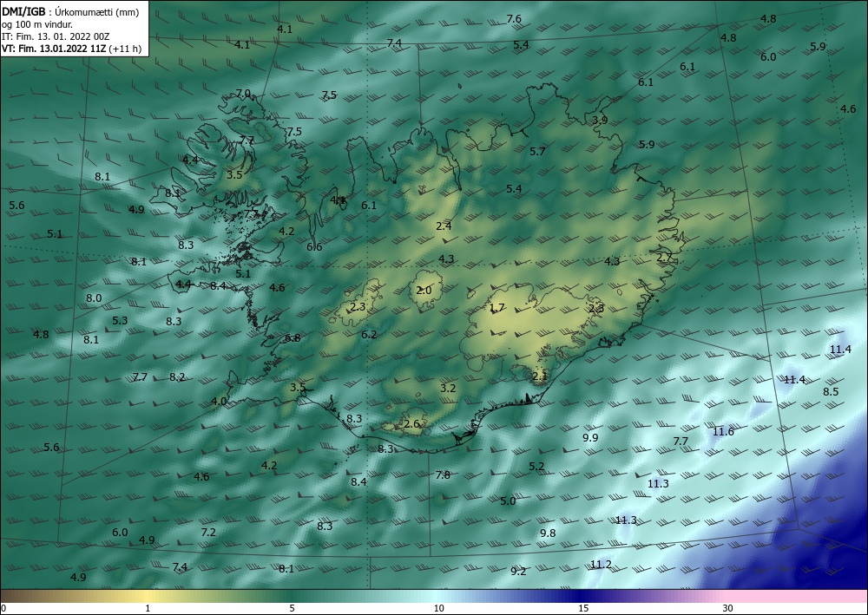
Task: Click the 6.2 value on the map
Action: coord(369,334)
